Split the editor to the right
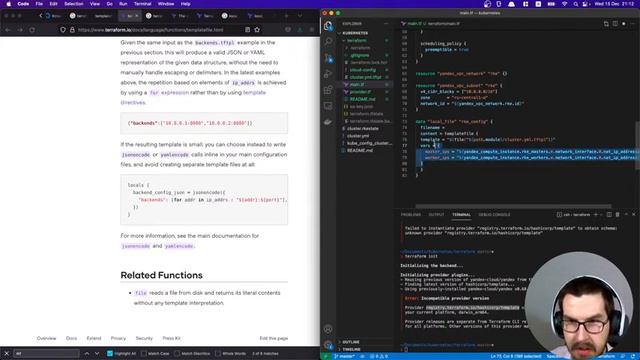Image resolution: width=640 pixels, height=360 pixels. point(615,24)
